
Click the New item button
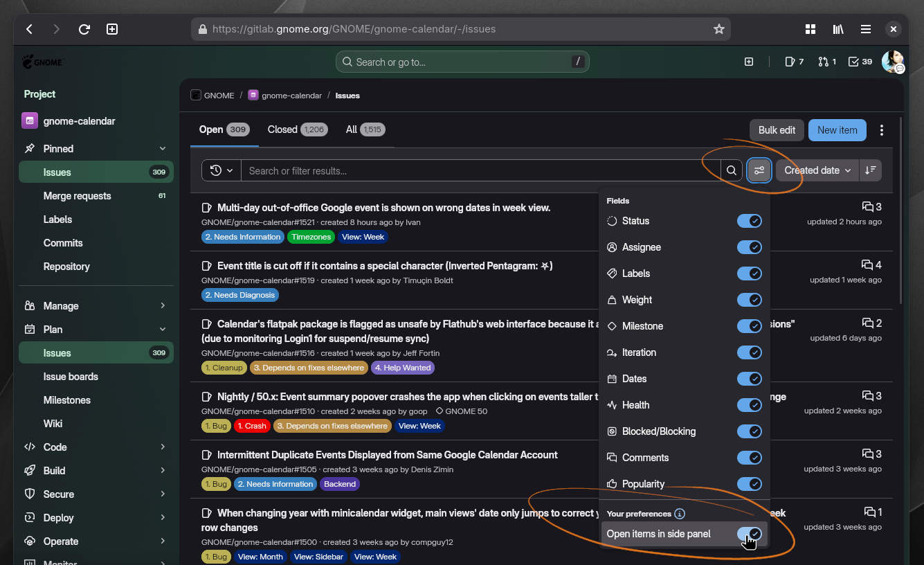(837, 130)
